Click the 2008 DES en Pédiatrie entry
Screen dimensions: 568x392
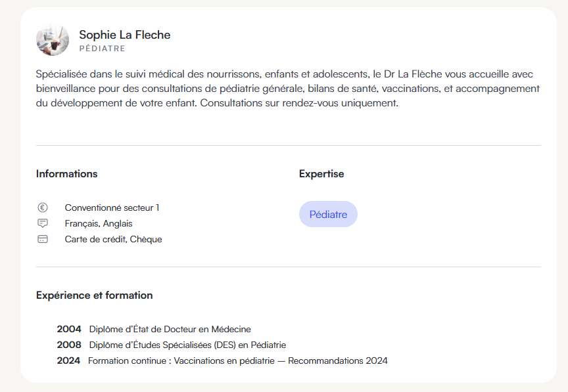point(187,345)
